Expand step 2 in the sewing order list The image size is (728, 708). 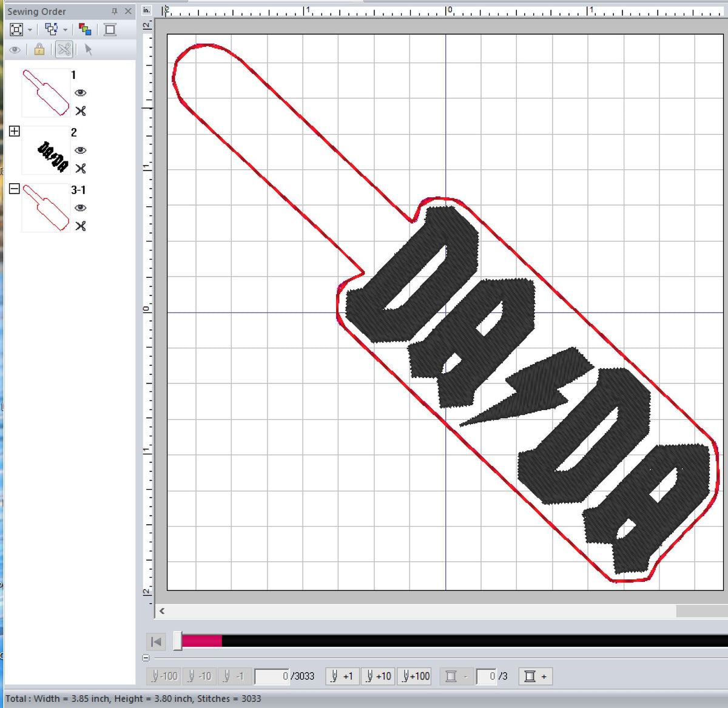tap(14, 131)
